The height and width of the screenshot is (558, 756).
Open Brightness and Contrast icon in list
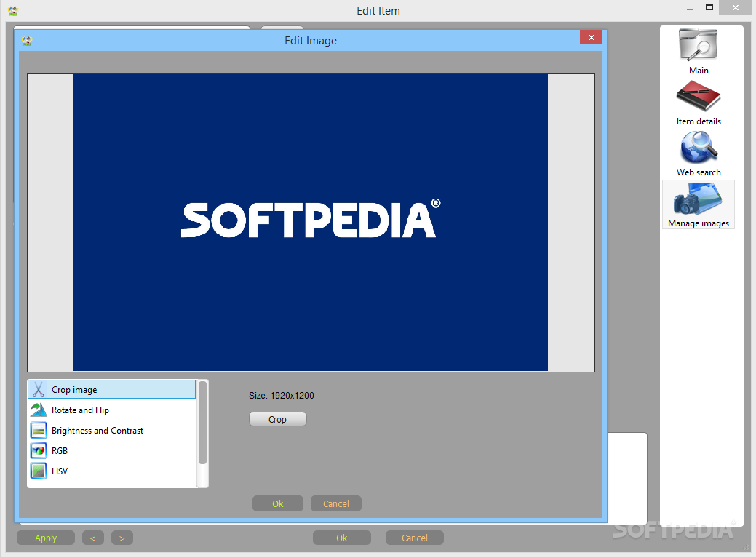[x=39, y=430]
